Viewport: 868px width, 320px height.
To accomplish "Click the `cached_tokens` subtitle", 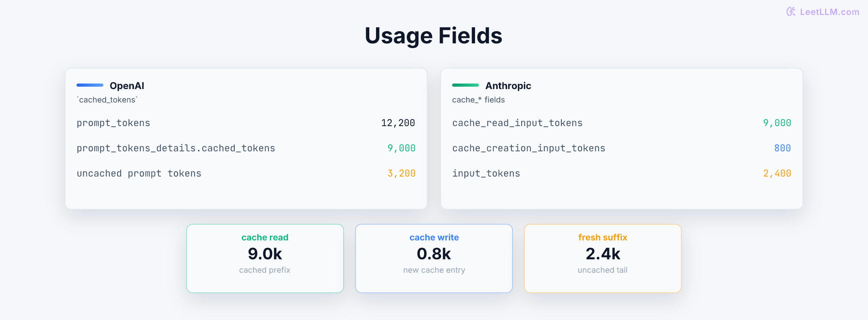I will coord(107,100).
